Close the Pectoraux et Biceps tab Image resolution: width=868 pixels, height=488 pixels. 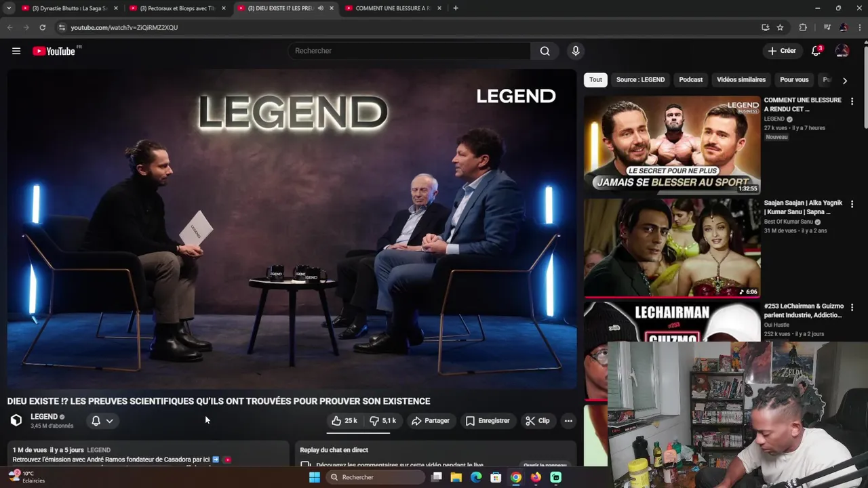(224, 8)
